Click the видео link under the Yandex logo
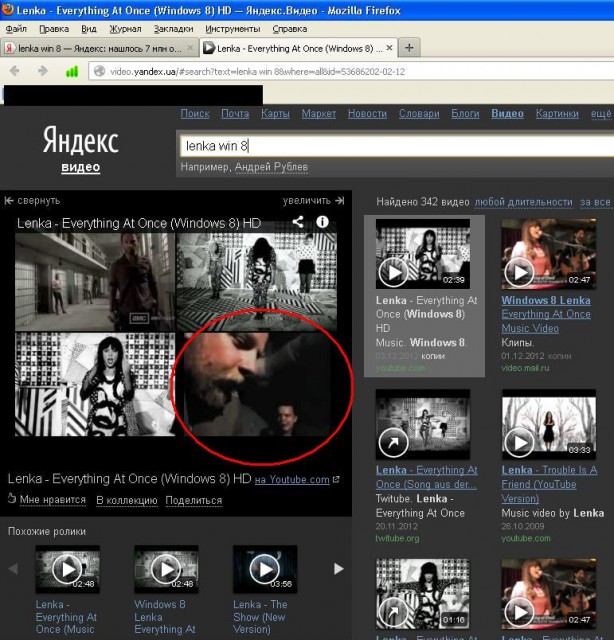The height and width of the screenshot is (640, 614). point(80,167)
